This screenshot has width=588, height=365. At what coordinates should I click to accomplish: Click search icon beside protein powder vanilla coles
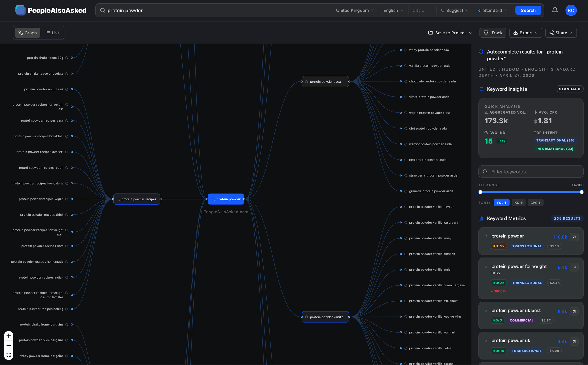coord(406,348)
